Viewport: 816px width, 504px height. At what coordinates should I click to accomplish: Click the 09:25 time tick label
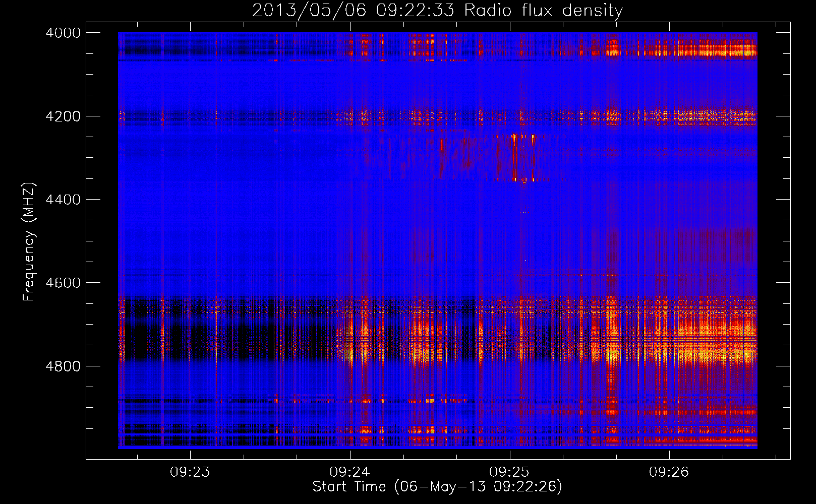click(509, 472)
